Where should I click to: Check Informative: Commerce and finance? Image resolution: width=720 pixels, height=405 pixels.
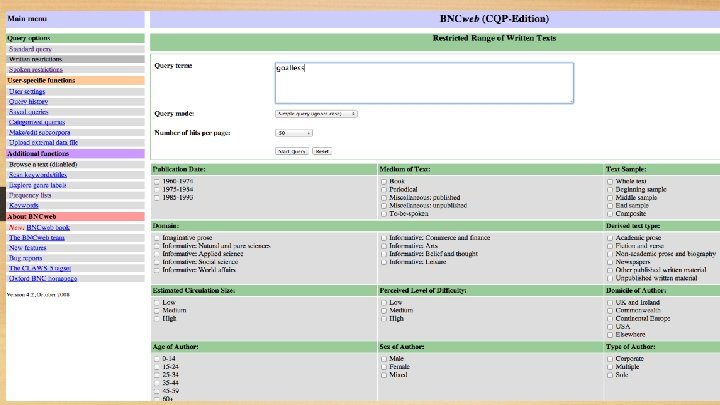point(384,238)
